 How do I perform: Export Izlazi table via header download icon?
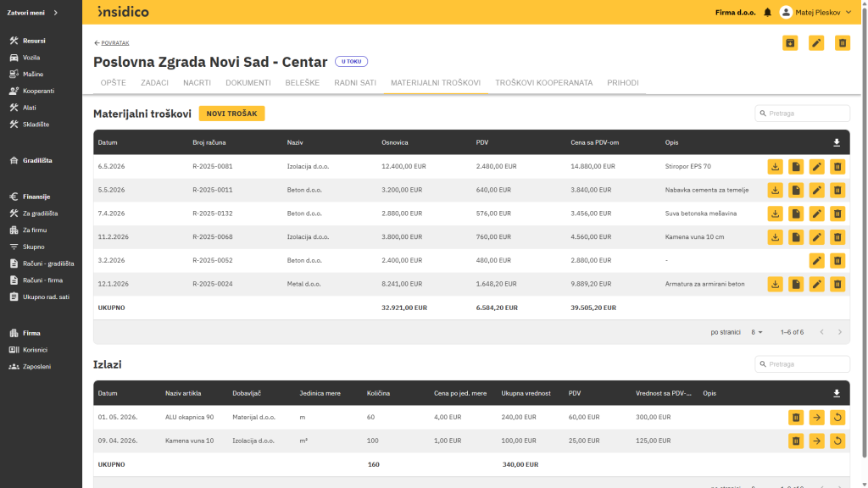(837, 393)
